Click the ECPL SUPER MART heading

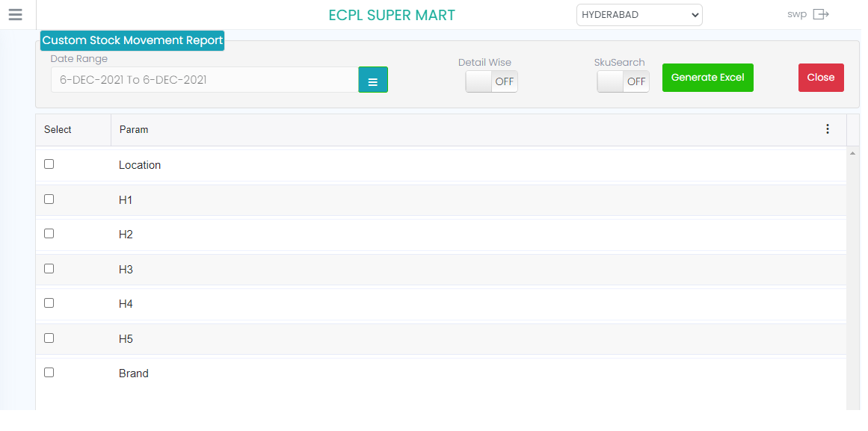click(392, 15)
